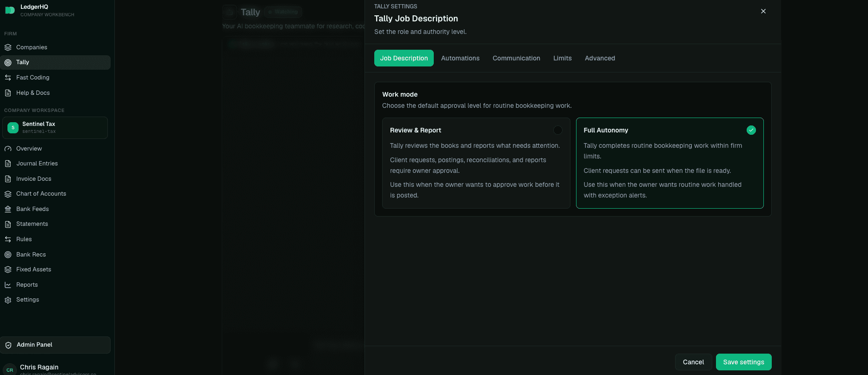The width and height of the screenshot is (868, 375).
Task: Open Statements in the sidebar
Action: pyautogui.click(x=55, y=224)
